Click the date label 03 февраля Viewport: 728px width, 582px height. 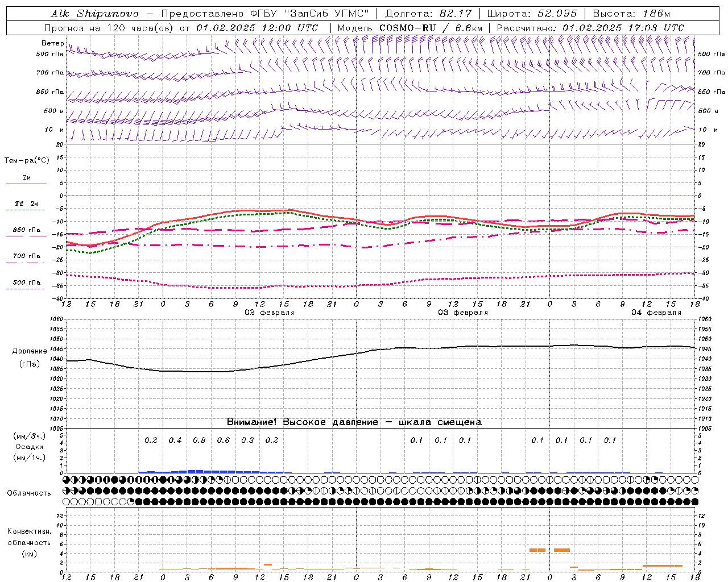(463, 313)
